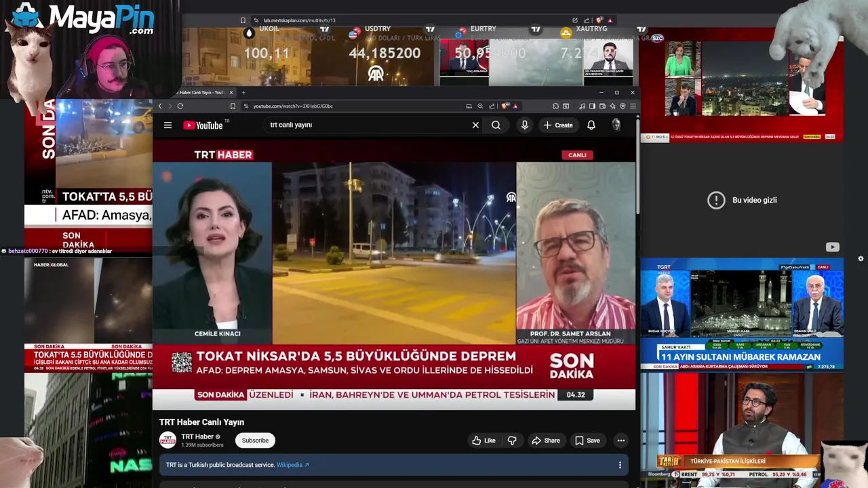Screen dimensions: 868x488
Task: Open the Leo AI star icon
Action: (612, 106)
